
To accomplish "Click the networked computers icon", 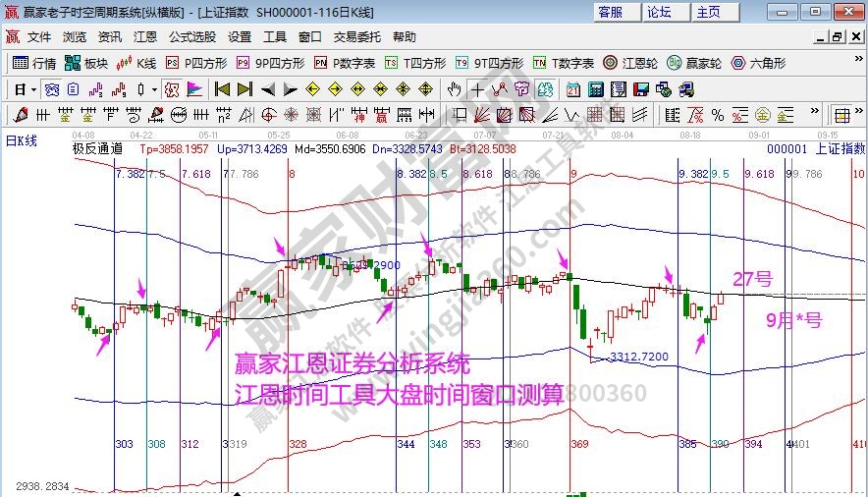I will [x=664, y=89].
